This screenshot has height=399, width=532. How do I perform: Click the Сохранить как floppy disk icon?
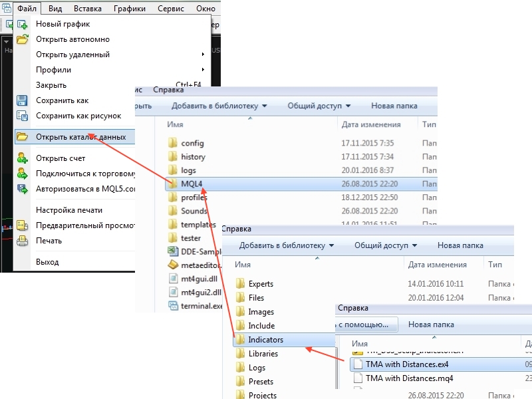[x=22, y=100]
